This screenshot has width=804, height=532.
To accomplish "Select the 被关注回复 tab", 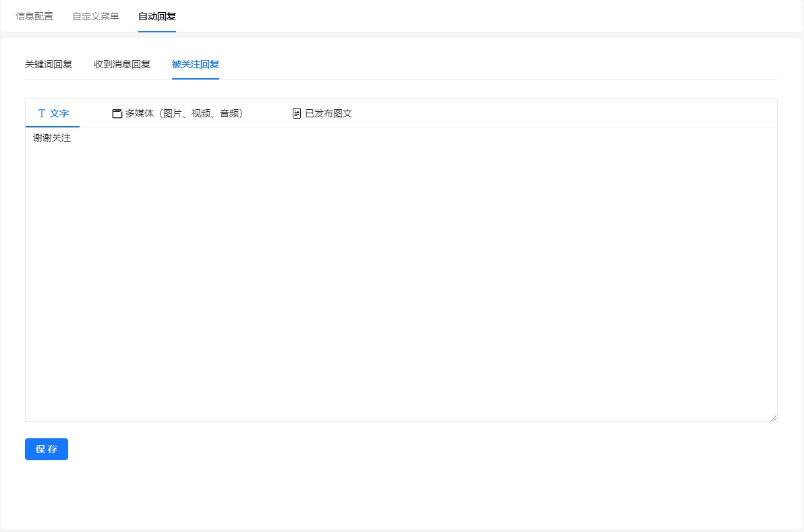I will (x=196, y=64).
